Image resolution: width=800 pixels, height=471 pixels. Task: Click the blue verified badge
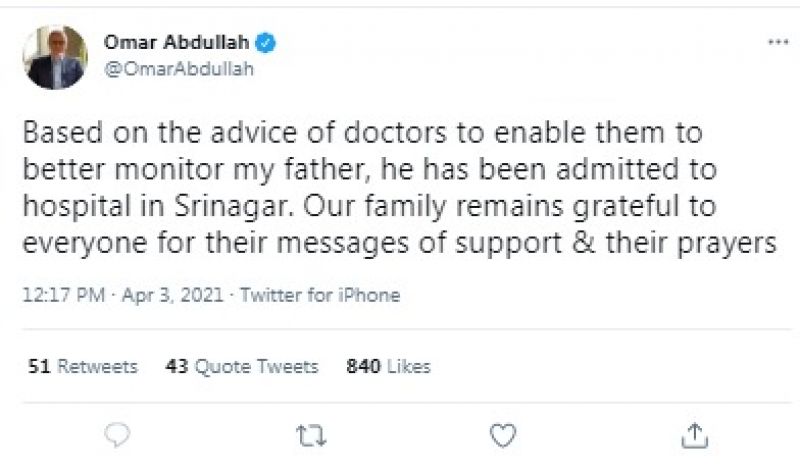(x=269, y=44)
